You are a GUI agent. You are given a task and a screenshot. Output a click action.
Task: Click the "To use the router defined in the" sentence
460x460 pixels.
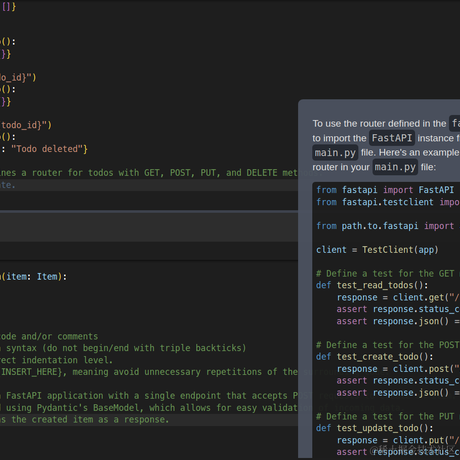pos(379,124)
